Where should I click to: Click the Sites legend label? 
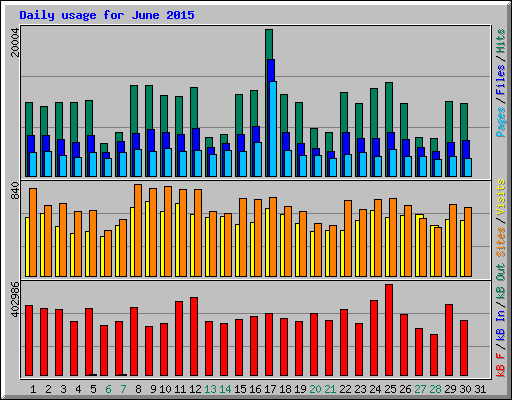pos(501,242)
